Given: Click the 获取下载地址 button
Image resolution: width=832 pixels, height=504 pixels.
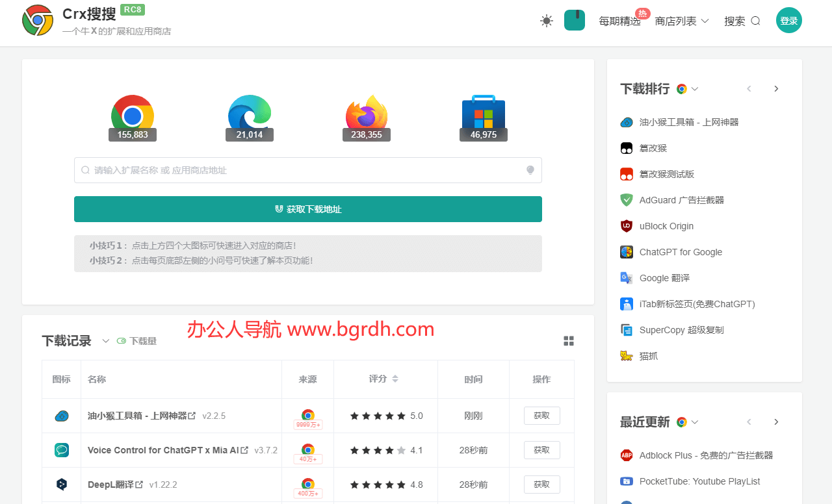Looking at the screenshot, I should click(x=308, y=209).
